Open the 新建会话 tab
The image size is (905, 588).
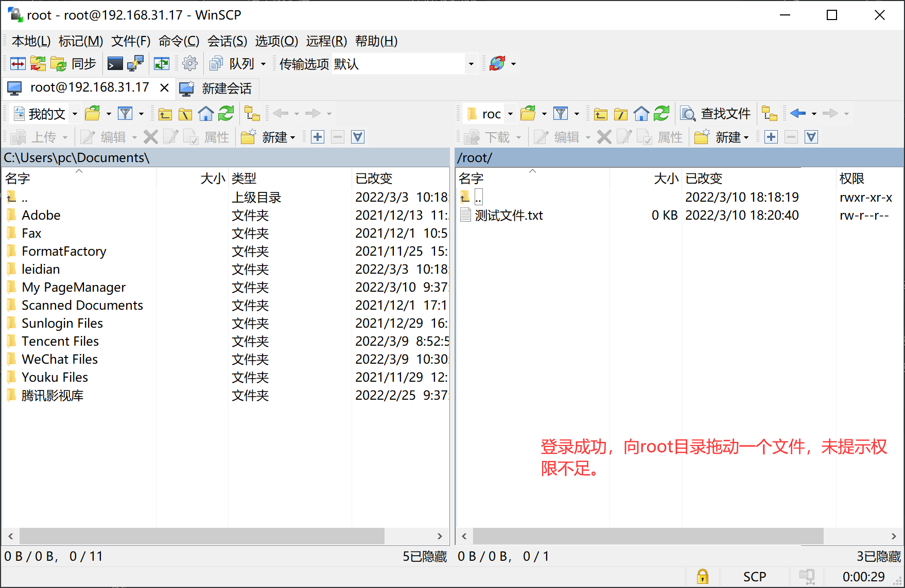pos(216,88)
